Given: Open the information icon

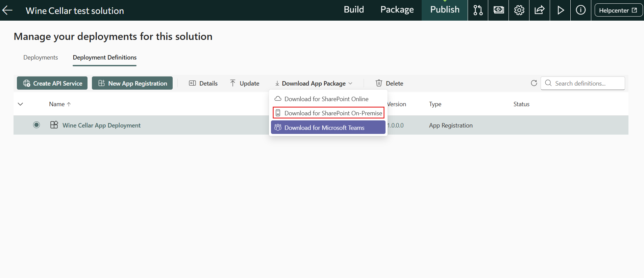Looking at the screenshot, I should [580, 10].
